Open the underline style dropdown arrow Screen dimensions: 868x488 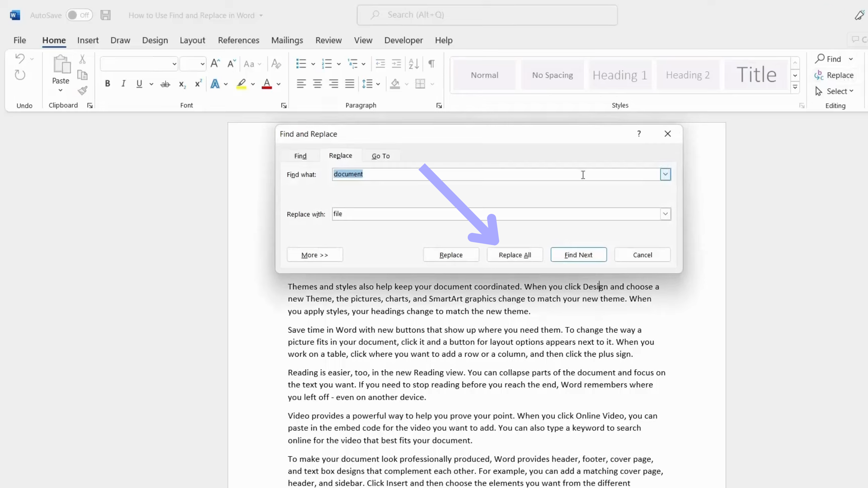point(151,84)
